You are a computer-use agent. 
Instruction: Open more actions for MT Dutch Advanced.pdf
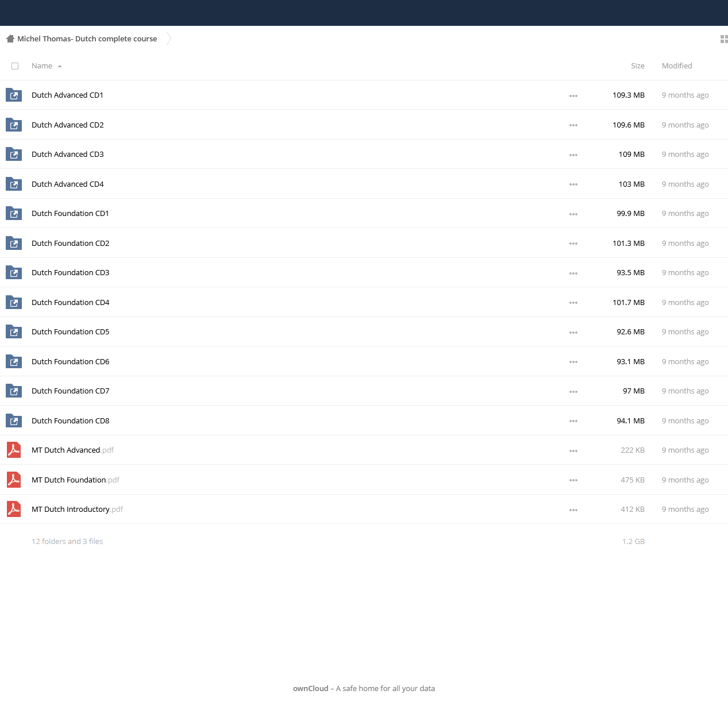tap(573, 451)
